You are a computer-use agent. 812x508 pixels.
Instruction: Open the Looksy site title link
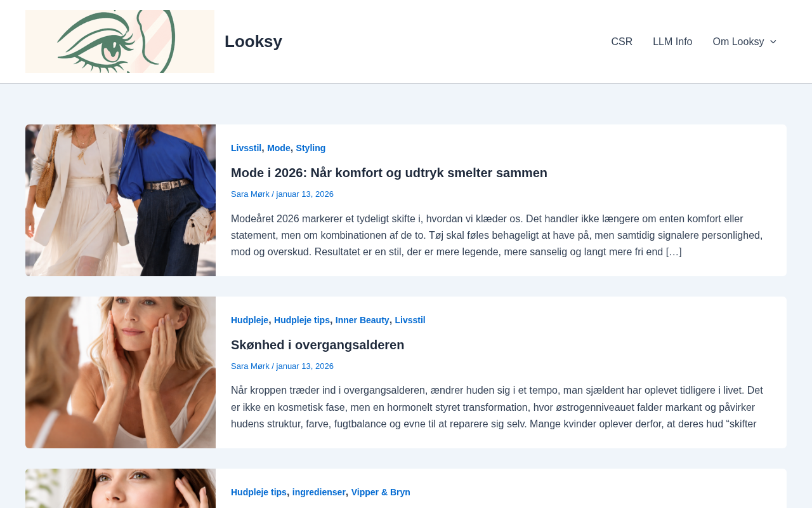click(x=253, y=41)
